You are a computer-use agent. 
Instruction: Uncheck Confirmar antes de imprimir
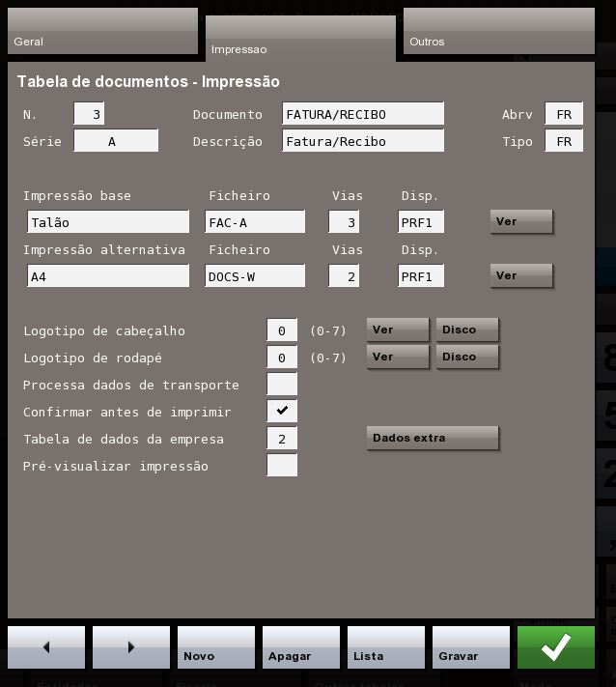282,412
